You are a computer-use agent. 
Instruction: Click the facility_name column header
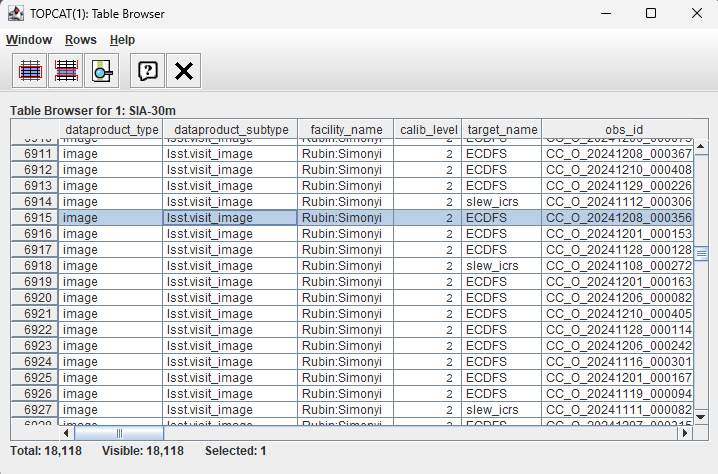click(x=346, y=130)
